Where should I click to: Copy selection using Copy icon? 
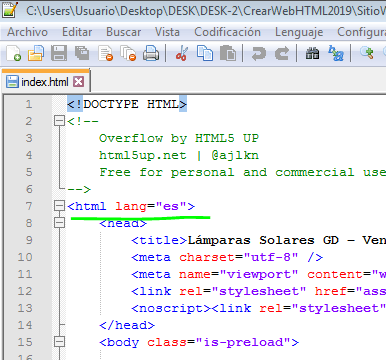pyautogui.click(x=205, y=53)
